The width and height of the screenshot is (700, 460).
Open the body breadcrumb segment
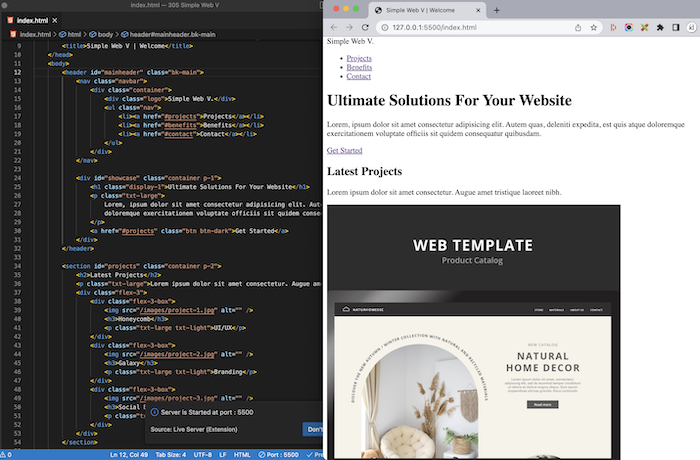[101, 34]
